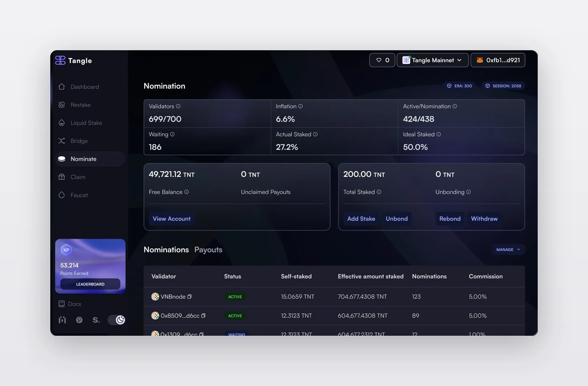The width and height of the screenshot is (588, 386).
Task: Click the Status column header
Action: pyautogui.click(x=233, y=276)
